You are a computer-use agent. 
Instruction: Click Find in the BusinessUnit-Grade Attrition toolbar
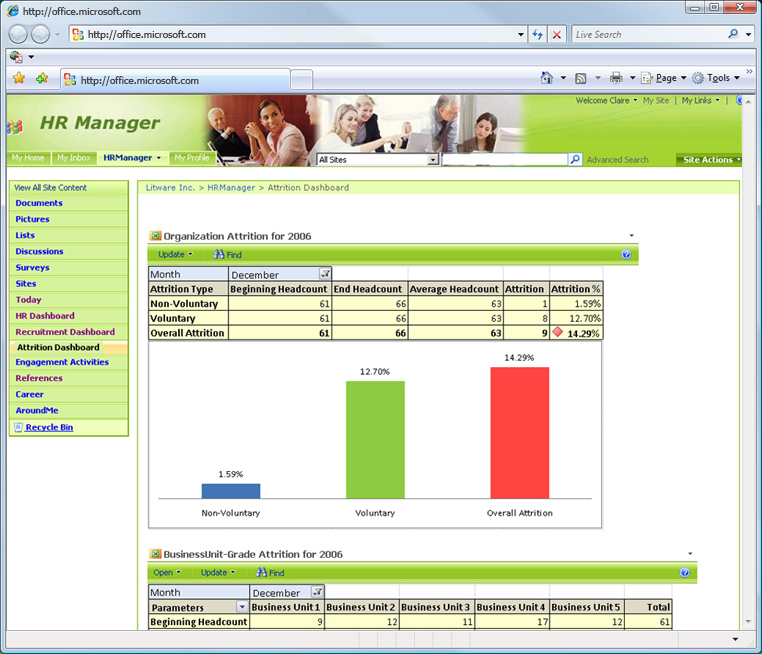click(270, 573)
